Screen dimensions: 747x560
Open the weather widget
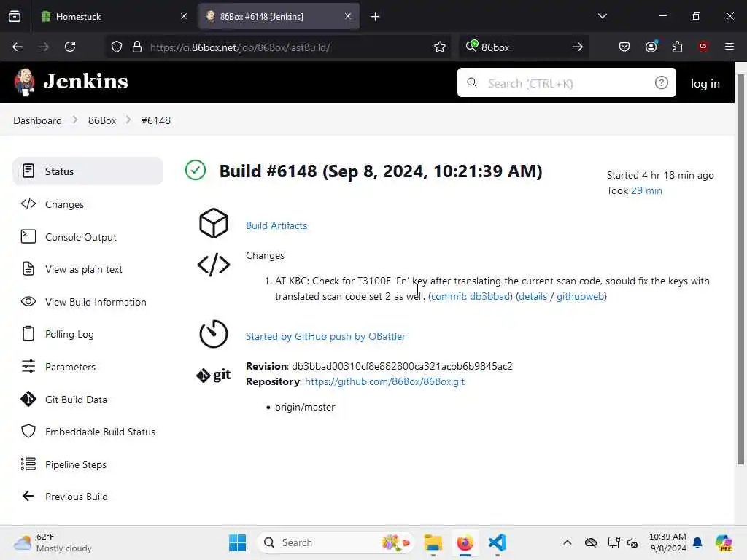coord(53,542)
